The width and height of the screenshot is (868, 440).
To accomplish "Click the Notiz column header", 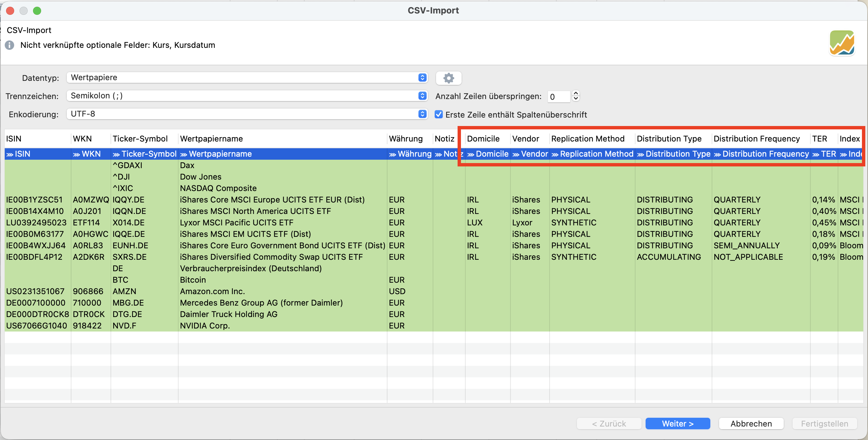I will [x=449, y=139].
